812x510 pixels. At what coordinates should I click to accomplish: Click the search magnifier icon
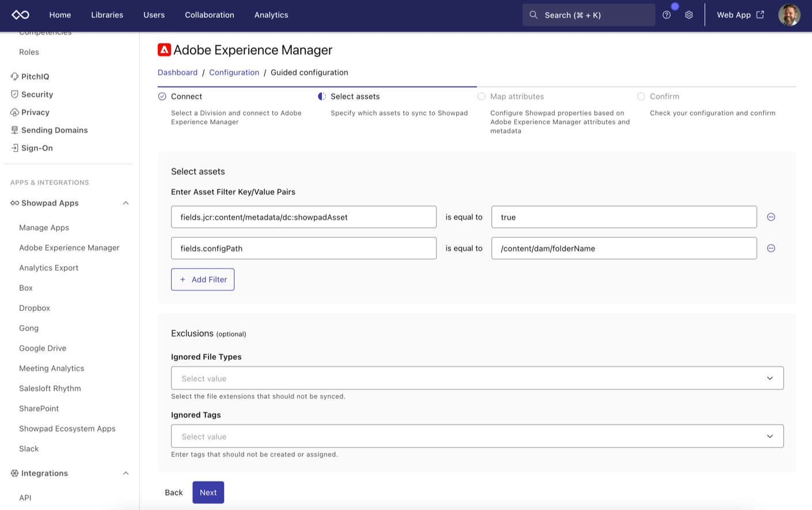click(533, 15)
